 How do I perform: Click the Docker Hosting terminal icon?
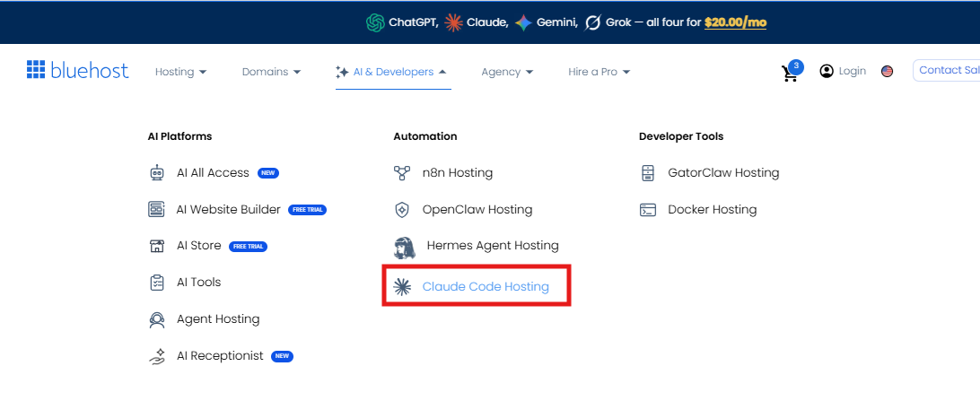coord(648,210)
